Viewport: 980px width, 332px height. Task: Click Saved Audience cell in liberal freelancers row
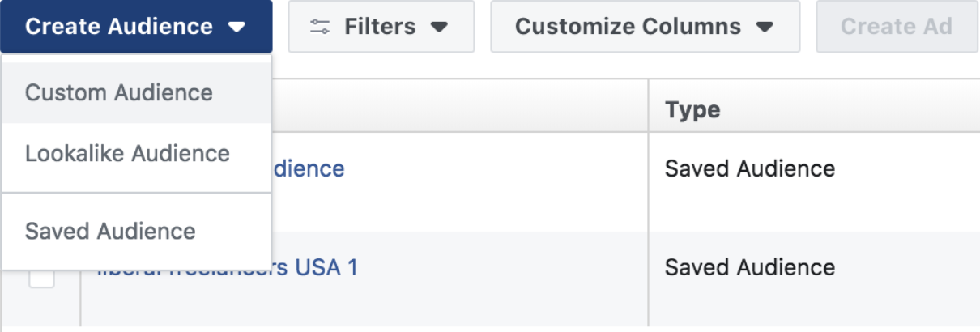[x=750, y=266]
